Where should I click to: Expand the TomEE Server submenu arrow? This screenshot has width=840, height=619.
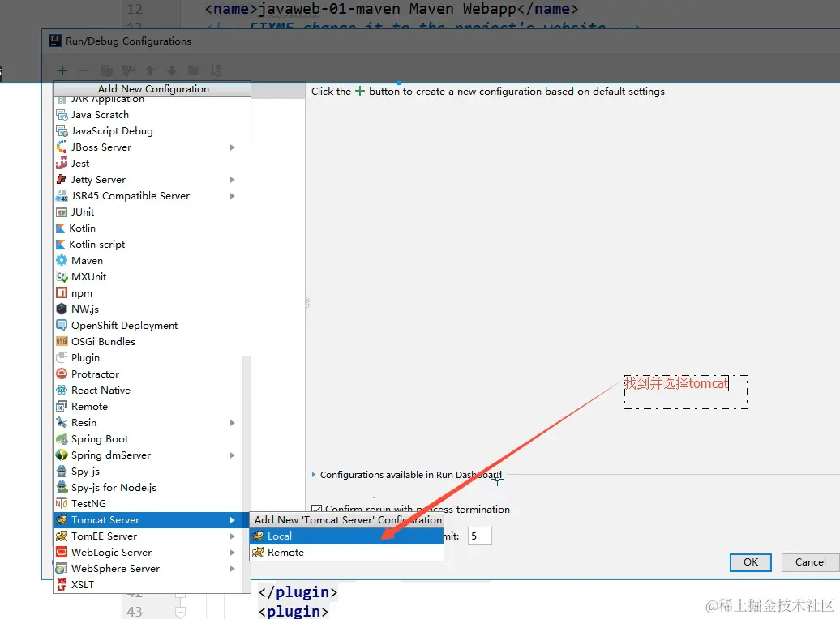[233, 536]
